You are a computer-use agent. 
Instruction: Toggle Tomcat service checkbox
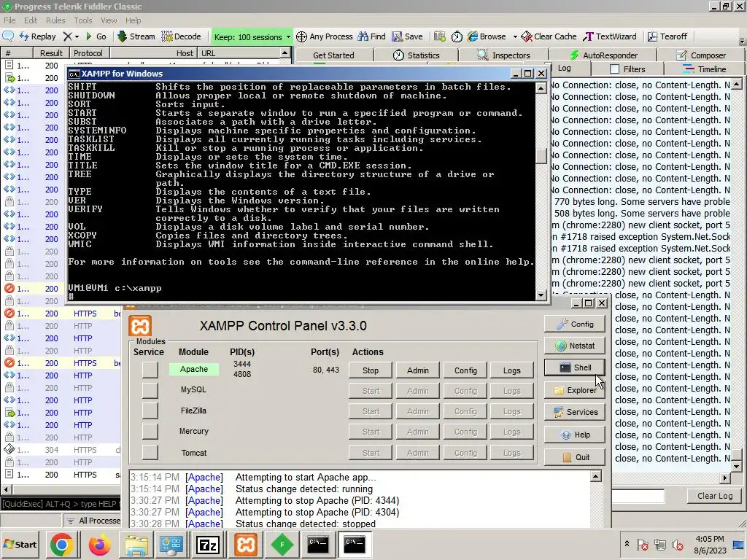pos(150,452)
